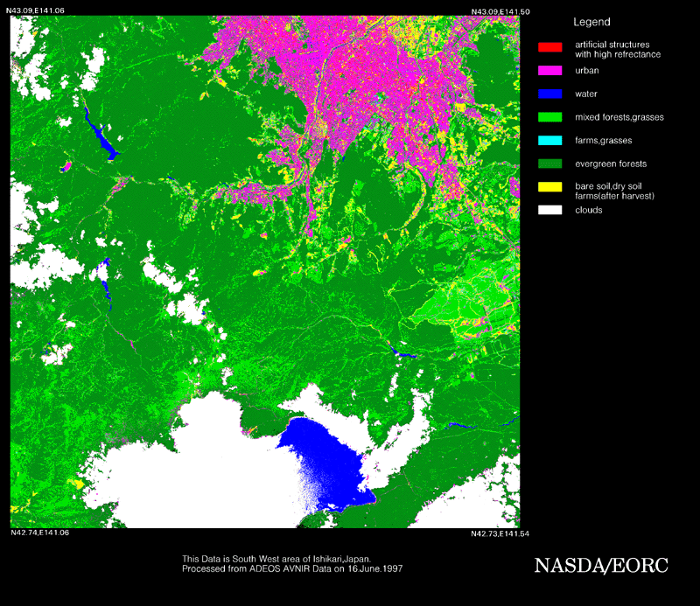
Task: Click the NASDA/EORC credit text
Action: (x=601, y=566)
